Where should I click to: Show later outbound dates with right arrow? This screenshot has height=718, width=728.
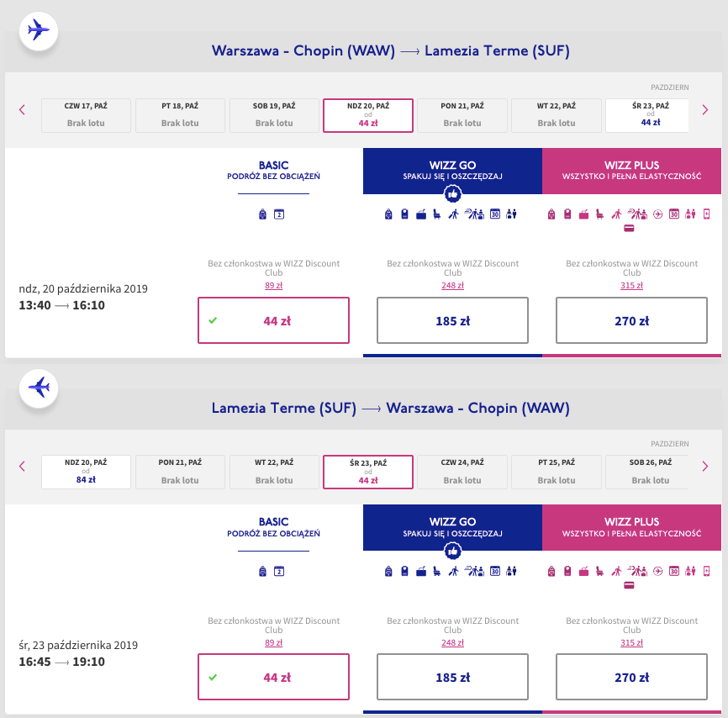pyautogui.click(x=704, y=110)
